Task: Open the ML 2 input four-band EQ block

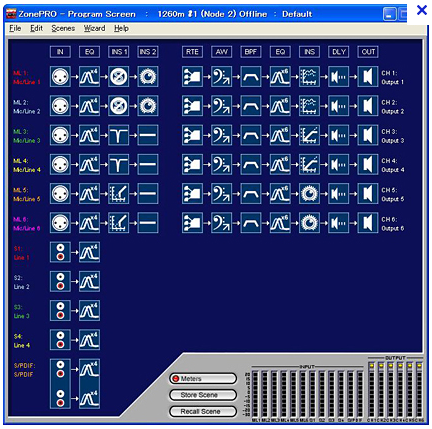Action: 89,106
